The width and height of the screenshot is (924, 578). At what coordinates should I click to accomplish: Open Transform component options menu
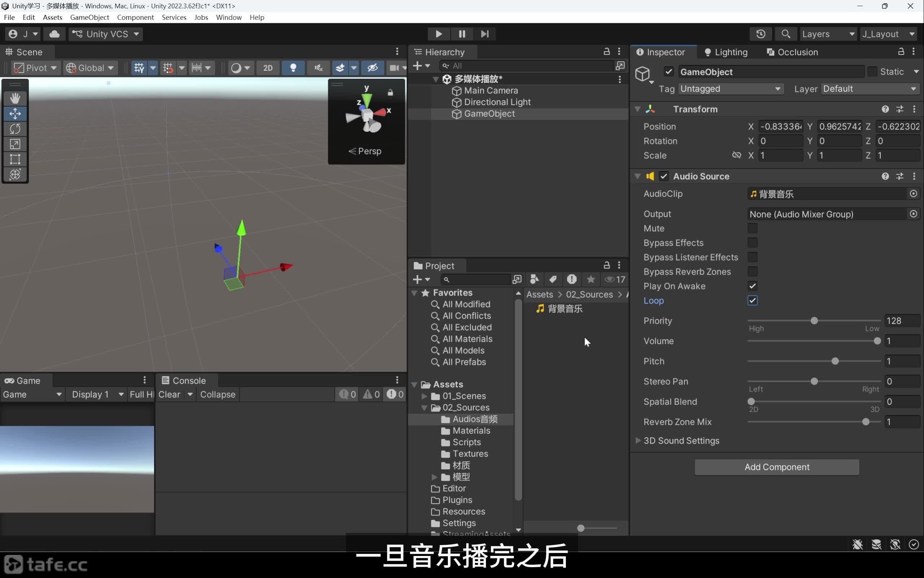point(914,109)
